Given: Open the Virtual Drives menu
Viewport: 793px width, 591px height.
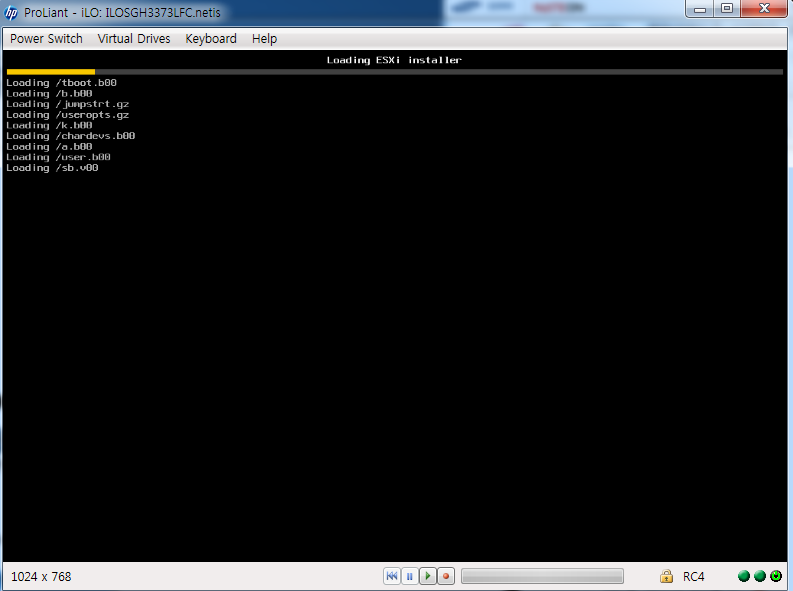Looking at the screenshot, I should (134, 39).
